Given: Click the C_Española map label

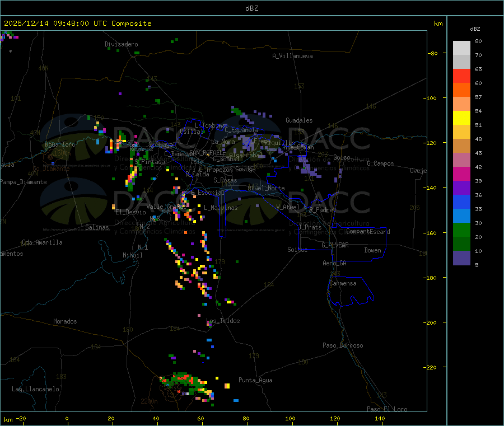Looking at the screenshot, I should (x=241, y=130).
